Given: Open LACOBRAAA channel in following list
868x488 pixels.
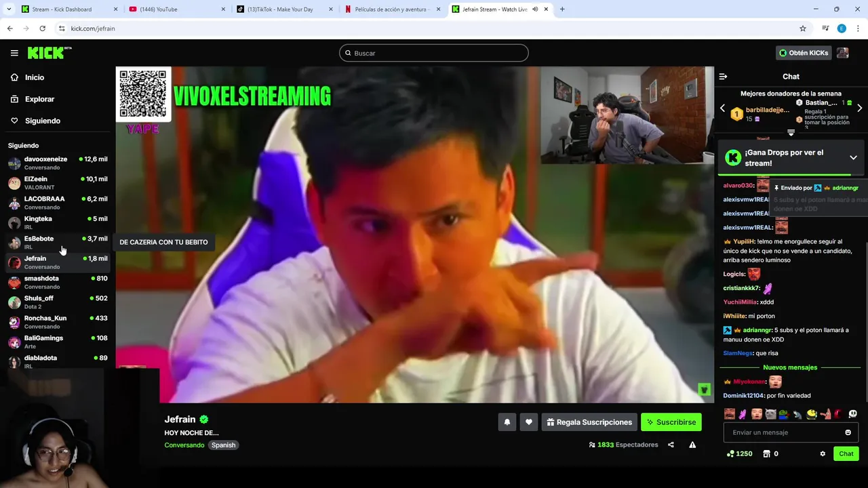Looking at the screenshot, I should pyautogui.click(x=58, y=203).
